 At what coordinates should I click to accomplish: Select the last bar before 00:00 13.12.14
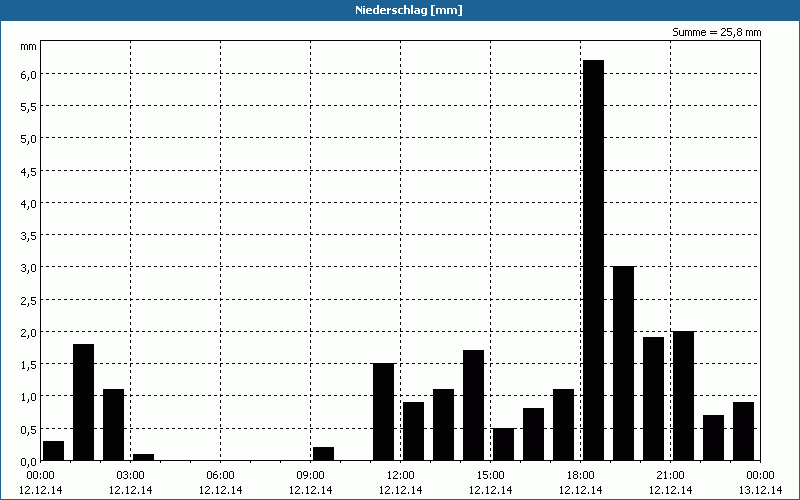pos(743,432)
